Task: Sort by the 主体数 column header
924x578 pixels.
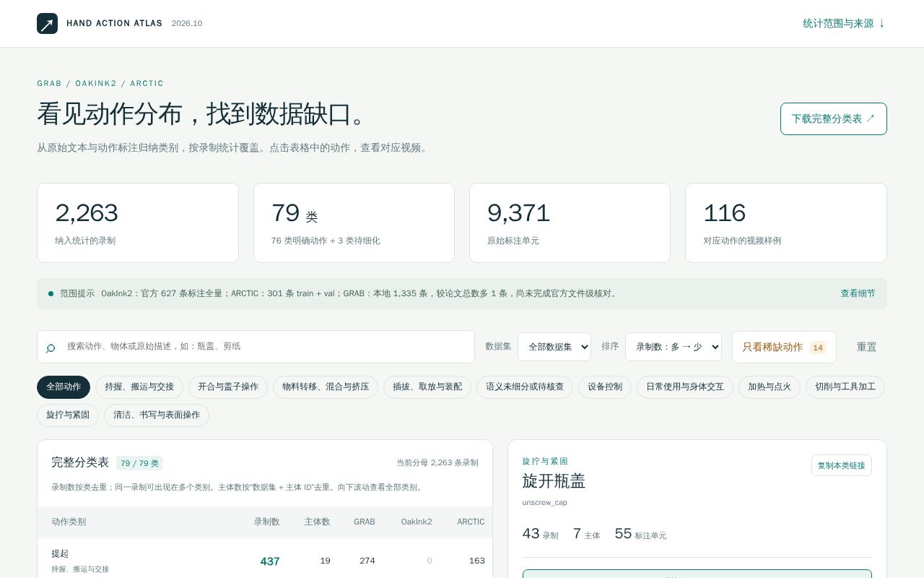Action: point(317,522)
